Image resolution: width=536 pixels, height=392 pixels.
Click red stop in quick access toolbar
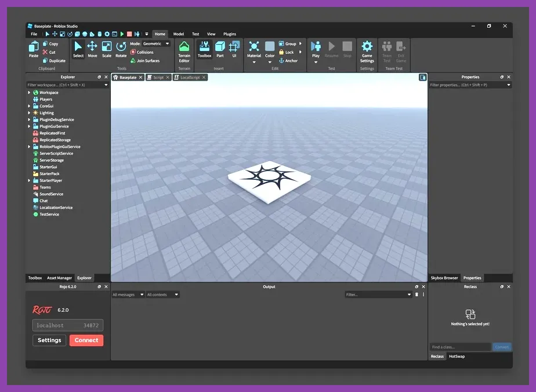click(129, 34)
